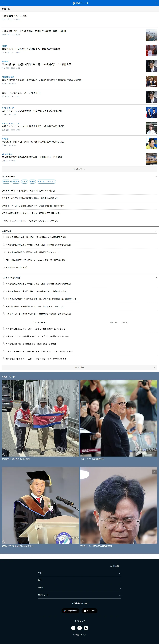Open popular article ranked 1 about 解放記念日演説
This screenshot has width=159, height=644.
[x=36, y=237]
